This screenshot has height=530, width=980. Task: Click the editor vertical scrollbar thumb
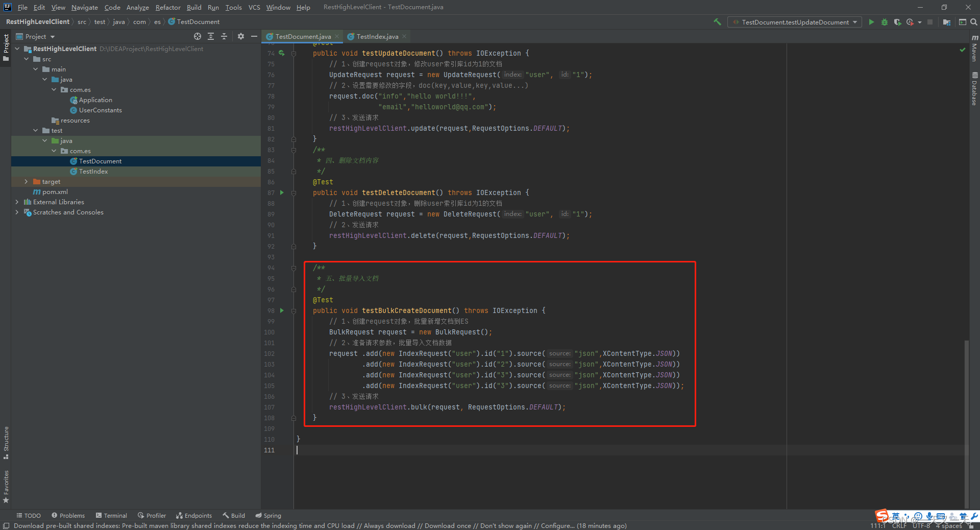(966, 424)
